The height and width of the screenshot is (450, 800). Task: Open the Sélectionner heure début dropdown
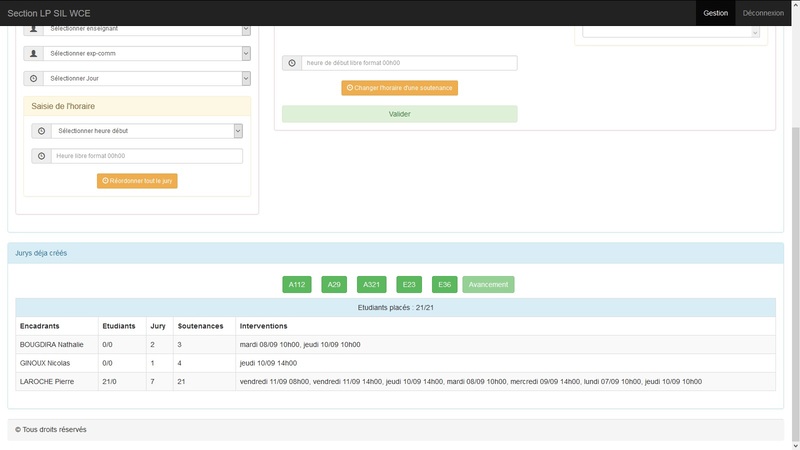pyautogui.click(x=148, y=130)
